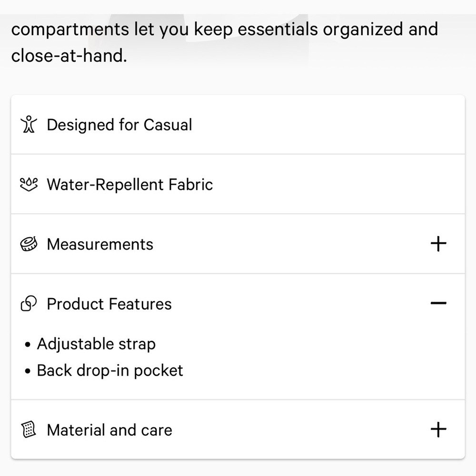Expand Measurements with the plus icon
The height and width of the screenshot is (476, 476).
438,244
